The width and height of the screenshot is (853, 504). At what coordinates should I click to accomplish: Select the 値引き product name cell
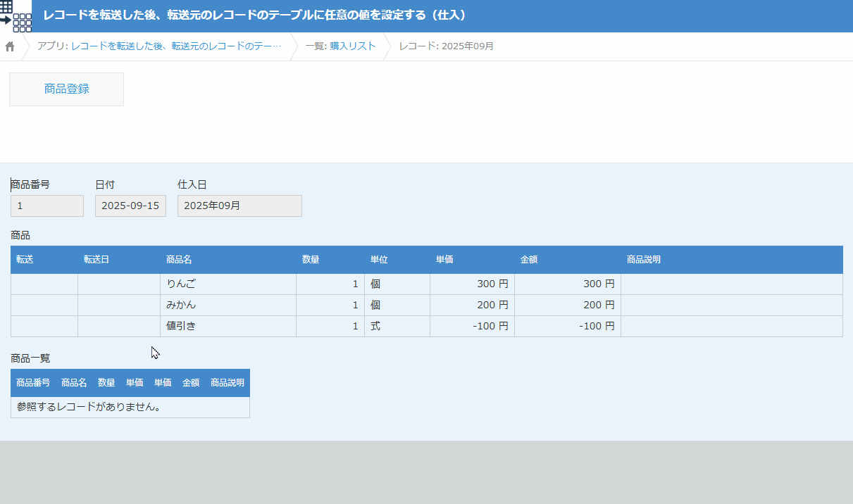coord(228,327)
